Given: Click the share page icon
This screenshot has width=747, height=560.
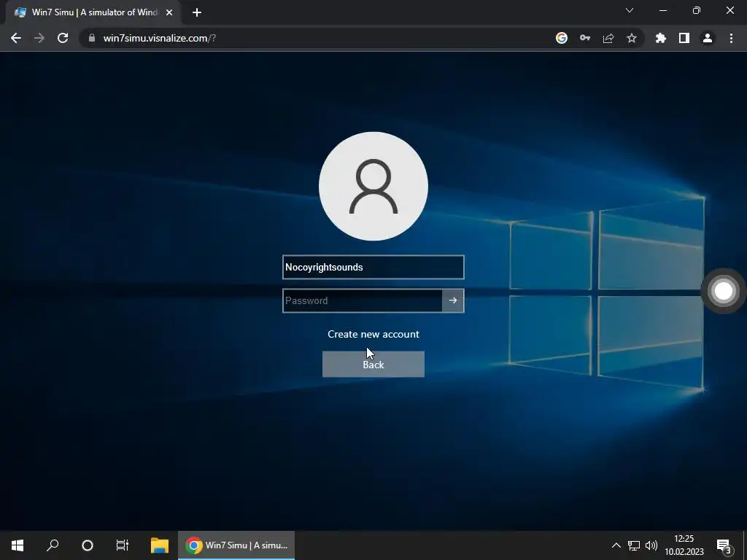Looking at the screenshot, I should [608, 38].
